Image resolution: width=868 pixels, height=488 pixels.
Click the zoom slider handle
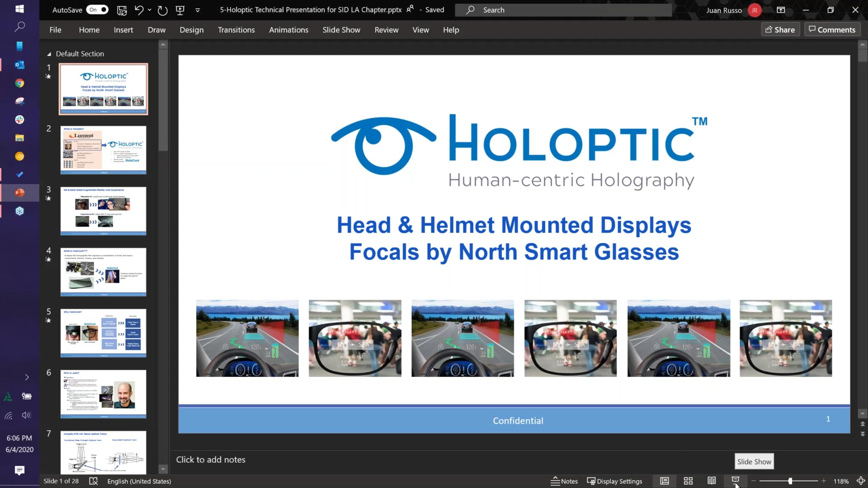point(790,481)
